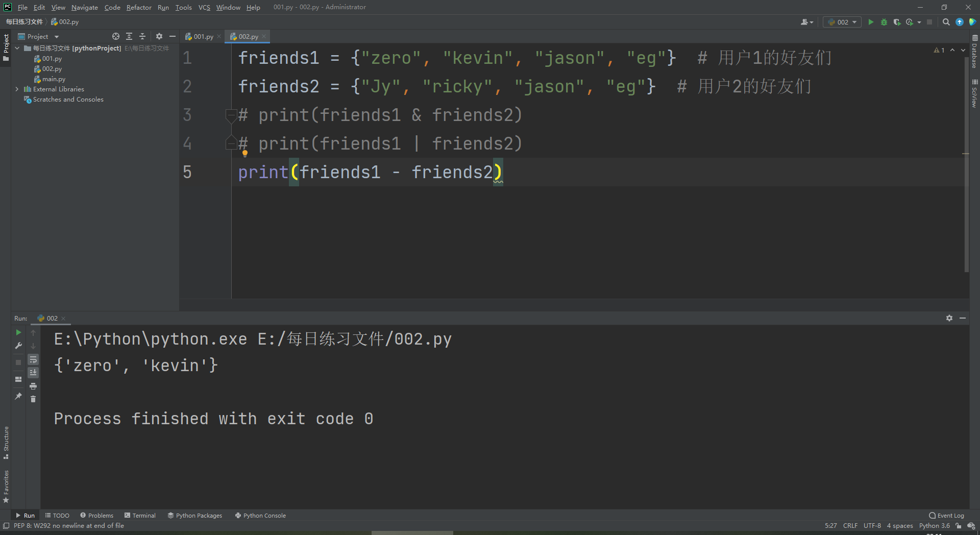980x535 pixels.
Task: Open the Python Console
Action: point(260,516)
